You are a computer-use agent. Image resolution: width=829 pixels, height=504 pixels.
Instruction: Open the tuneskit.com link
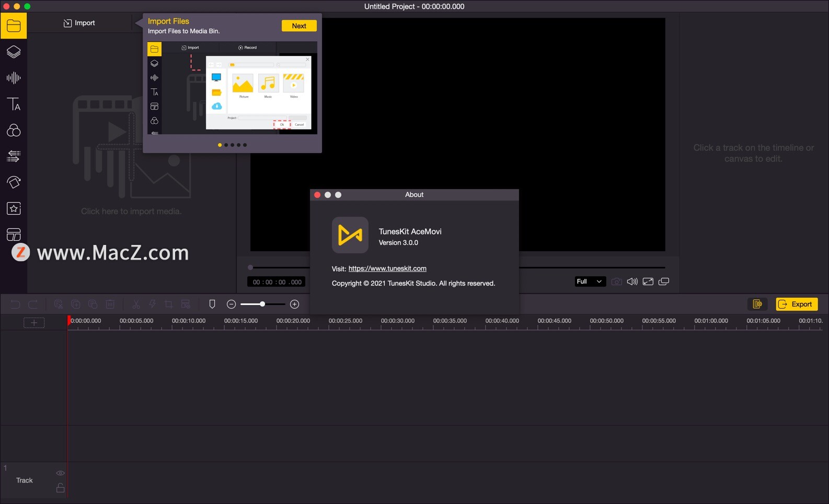pos(387,268)
